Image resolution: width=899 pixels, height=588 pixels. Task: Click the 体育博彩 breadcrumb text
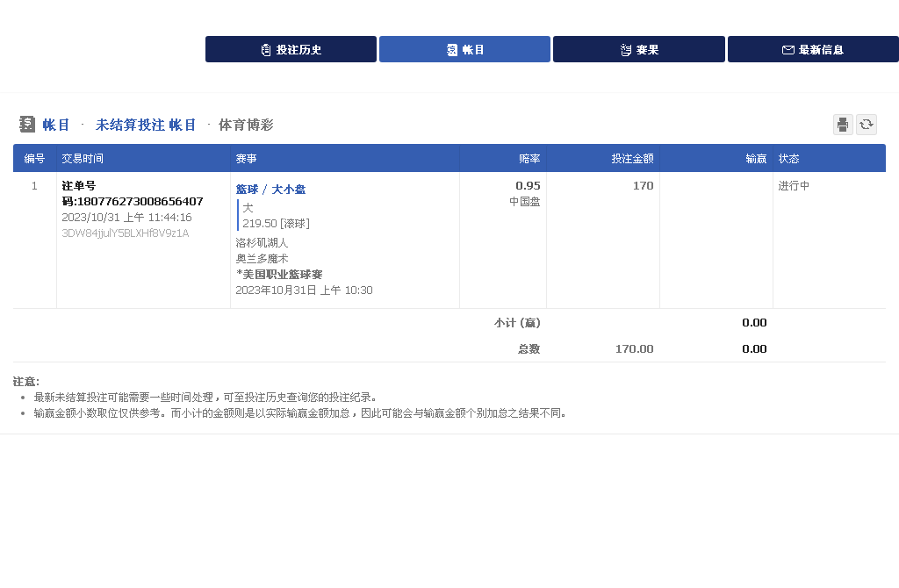pyautogui.click(x=246, y=125)
